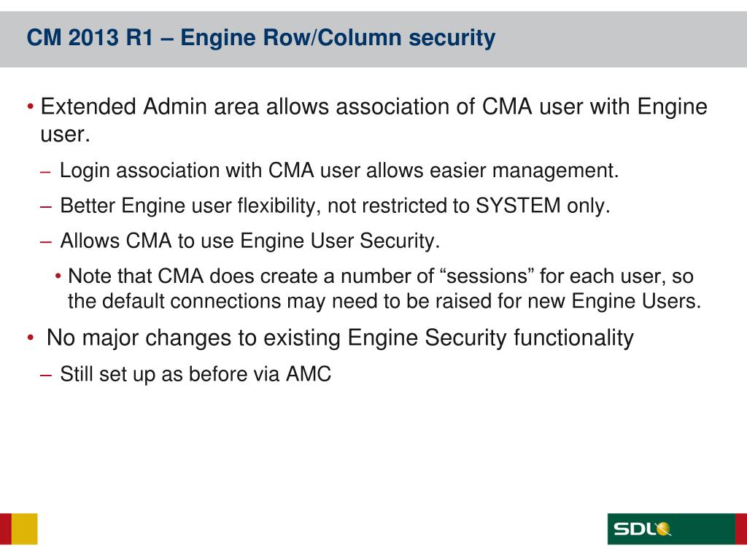Click the green SDL footer banner
This screenshot has width=747, height=560.
[671, 529]
